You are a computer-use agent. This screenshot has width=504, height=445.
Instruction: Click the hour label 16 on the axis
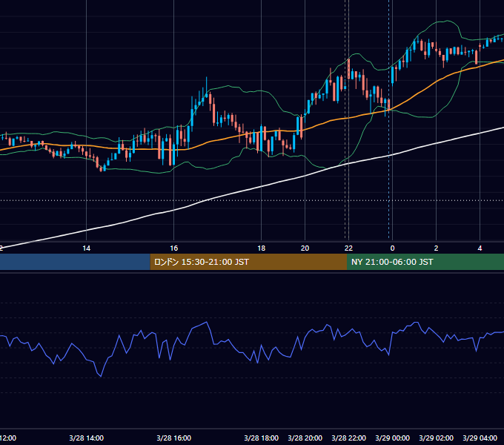click(174, 248)
